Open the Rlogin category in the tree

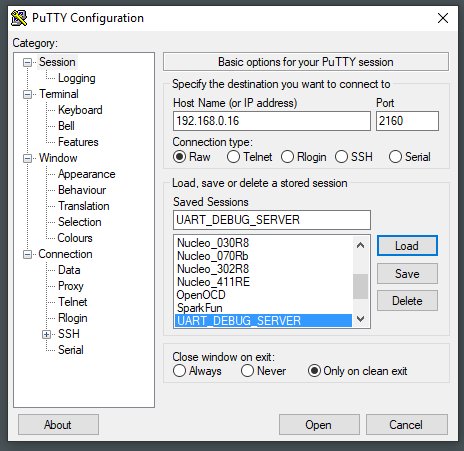73,318
